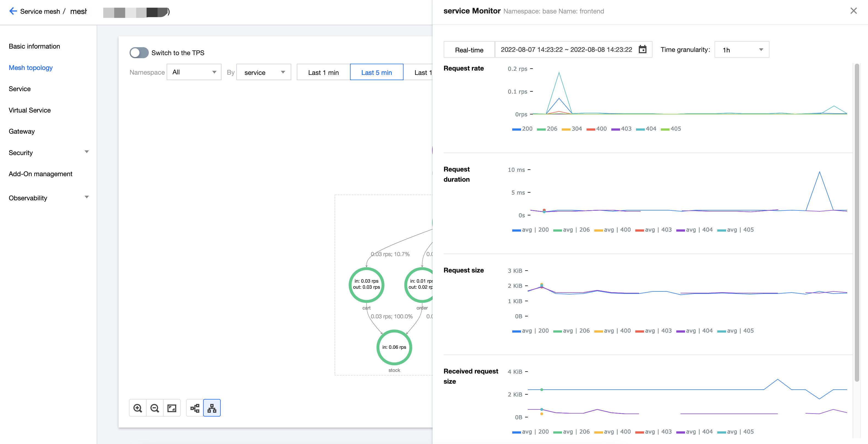Select the vertical hierarchy layout icon
Image resolution: width=868 pixels, height=444 pixels.
click(212, 408)
